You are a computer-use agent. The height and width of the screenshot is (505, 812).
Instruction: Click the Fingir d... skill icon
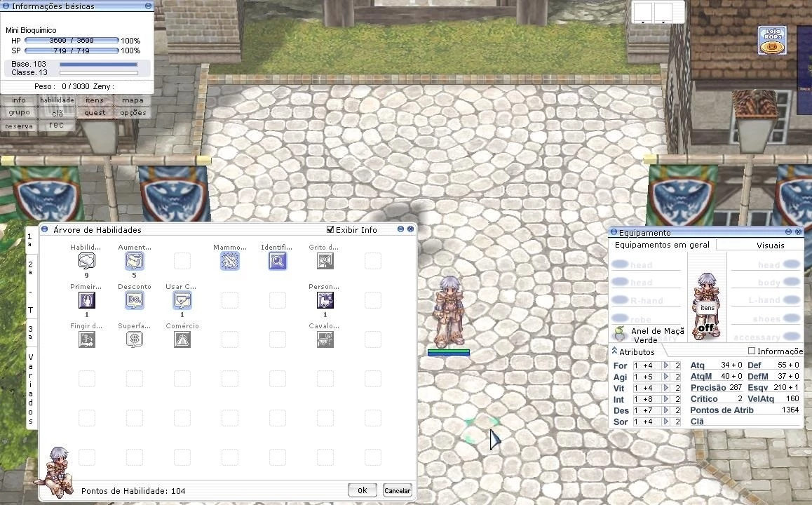pyautogui.click(x=86, y=339)
